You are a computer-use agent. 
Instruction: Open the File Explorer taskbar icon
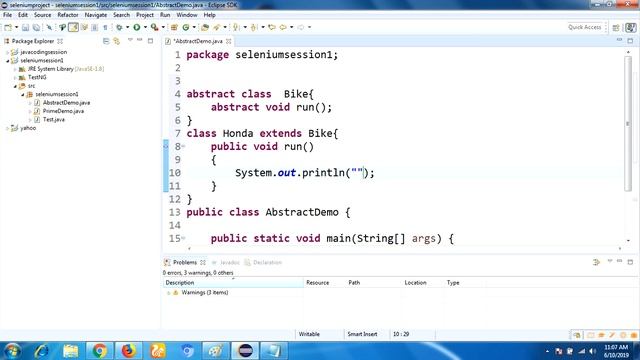(70, 351)
